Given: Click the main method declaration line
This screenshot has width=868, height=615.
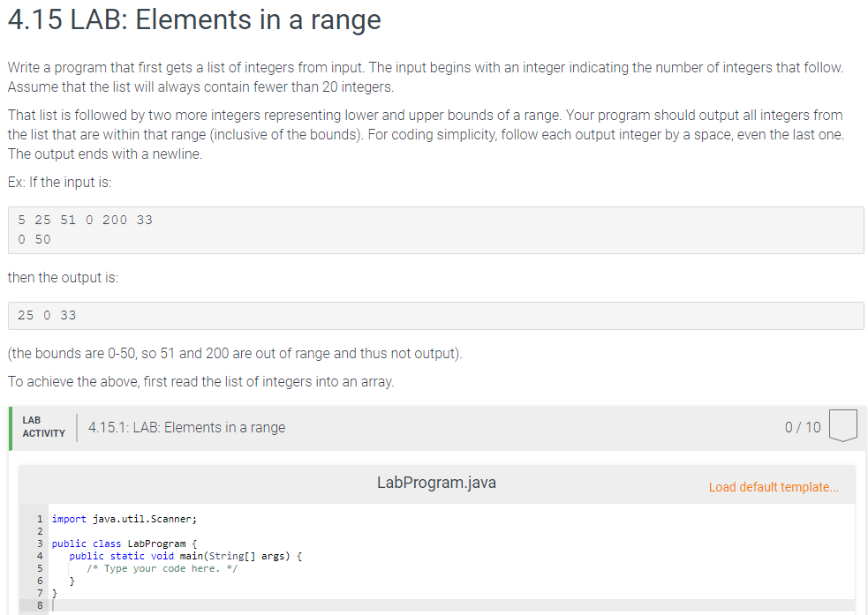Looking at the screenshot, I should [185, 557].
